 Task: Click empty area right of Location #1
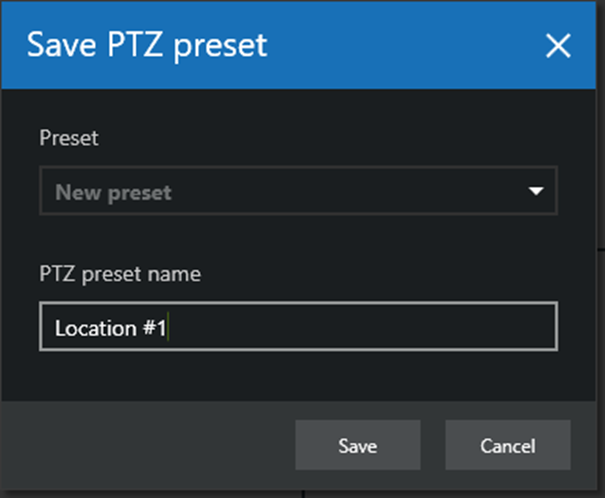tap(380, 328)
